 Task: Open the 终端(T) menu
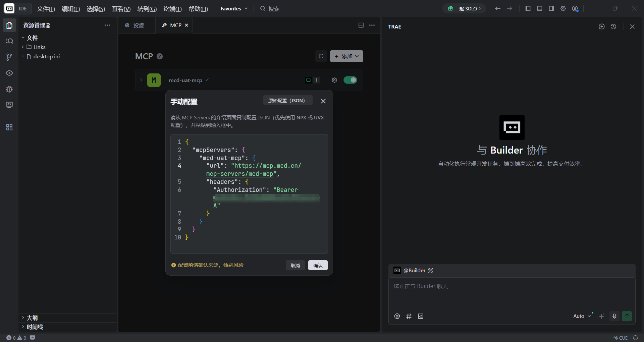172,9
